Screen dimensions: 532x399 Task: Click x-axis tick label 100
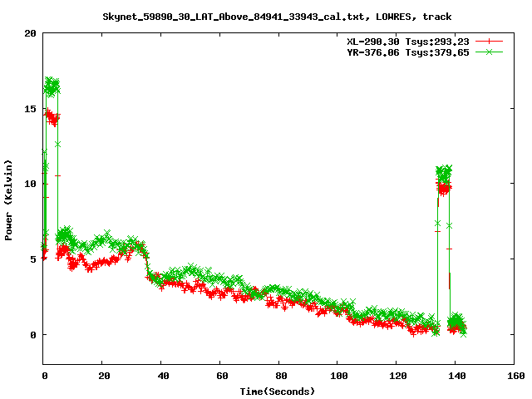point(339,376)
